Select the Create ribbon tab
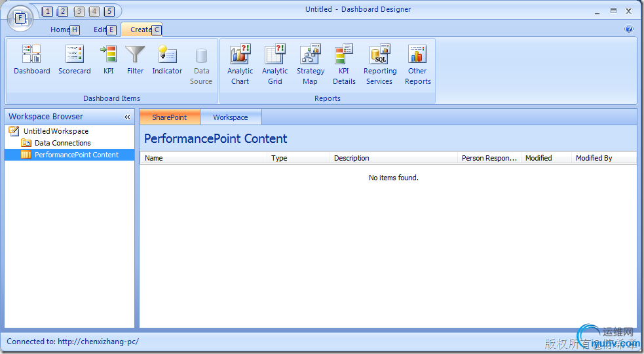This screenshot has height=354, width=644. tap(142, 29)
